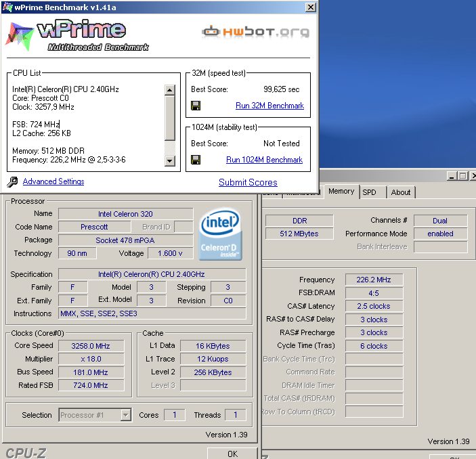Click the CPU List scrollbar thumb

170,118
